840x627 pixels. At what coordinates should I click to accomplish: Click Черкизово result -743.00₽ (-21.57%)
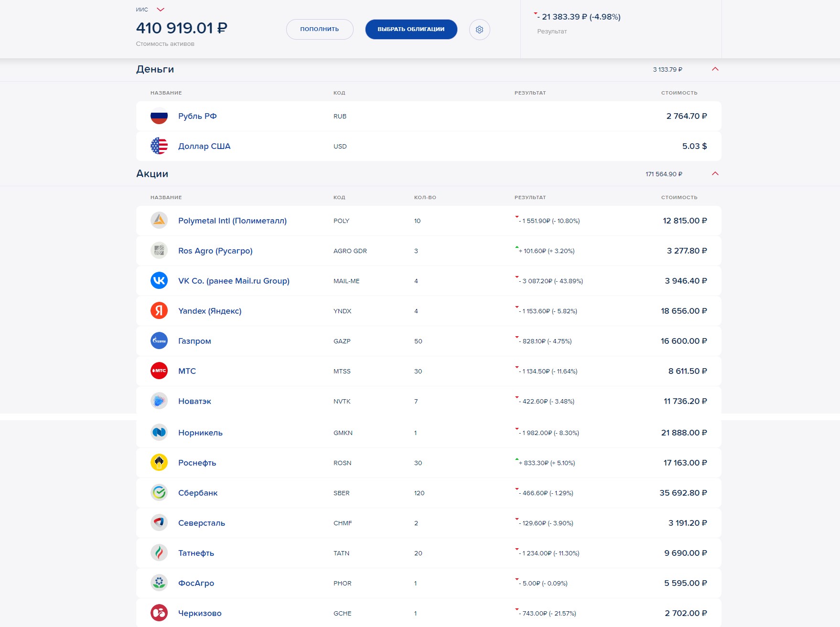click(548, 613)
